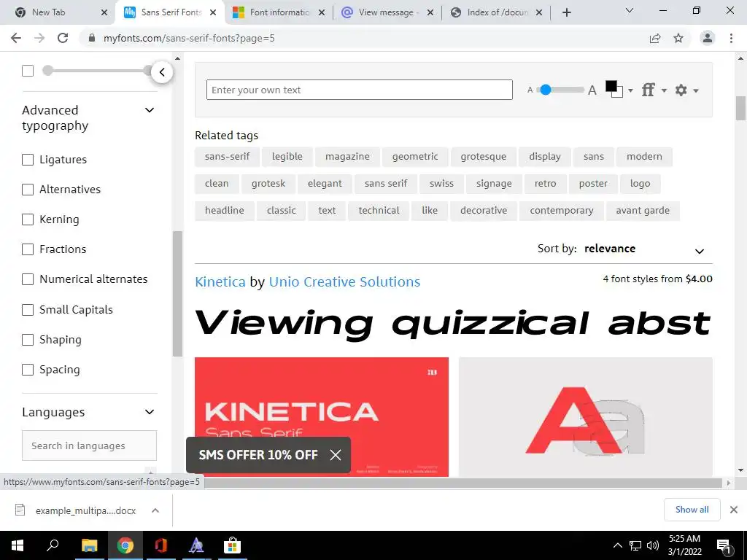Collapse the filter sidebar with round arrow
Image resolution: width=747 pixels, height=560 pixels.
(162, 72)
